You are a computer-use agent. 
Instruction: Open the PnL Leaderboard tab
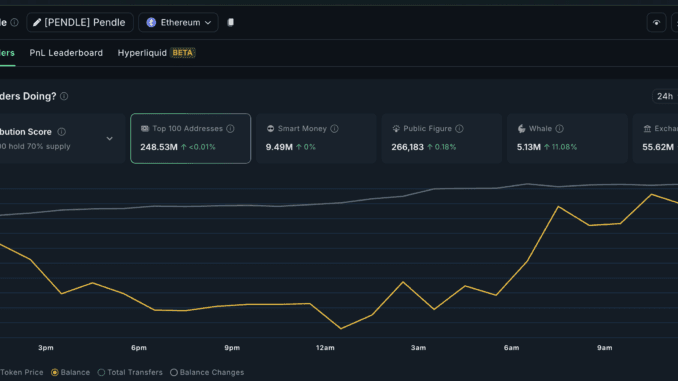66,53
